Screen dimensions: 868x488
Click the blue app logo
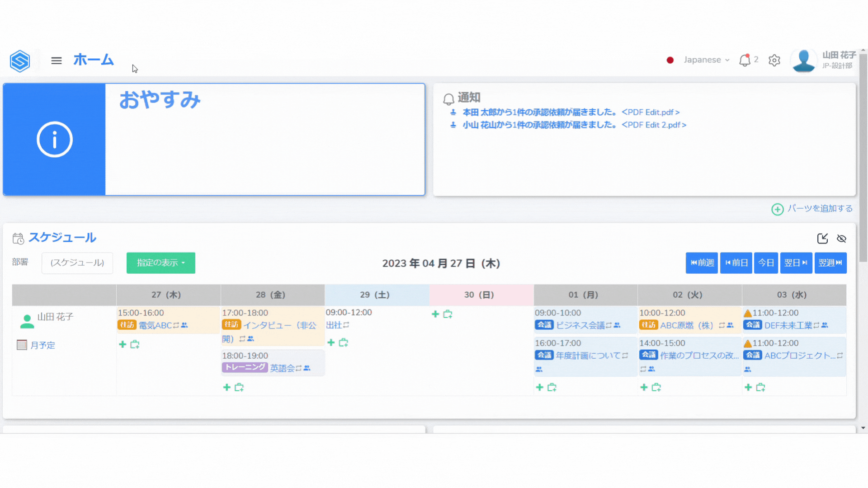[20, 61]
